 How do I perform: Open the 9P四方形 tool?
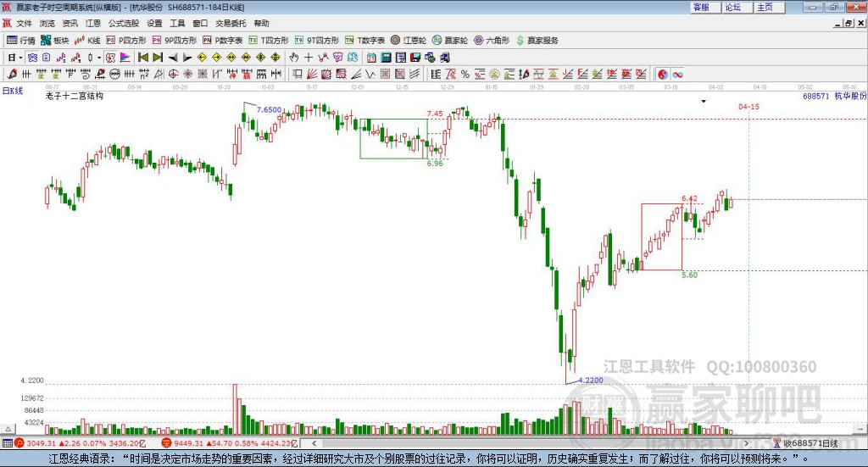click(x=175, y=41)
